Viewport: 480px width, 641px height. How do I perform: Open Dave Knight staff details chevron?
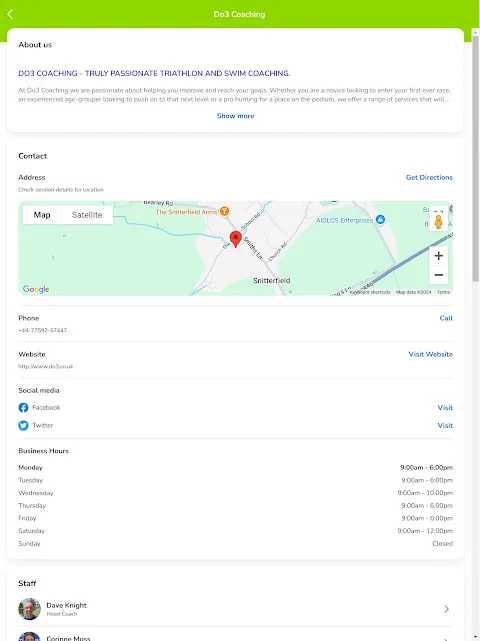[x=446, y=609]
